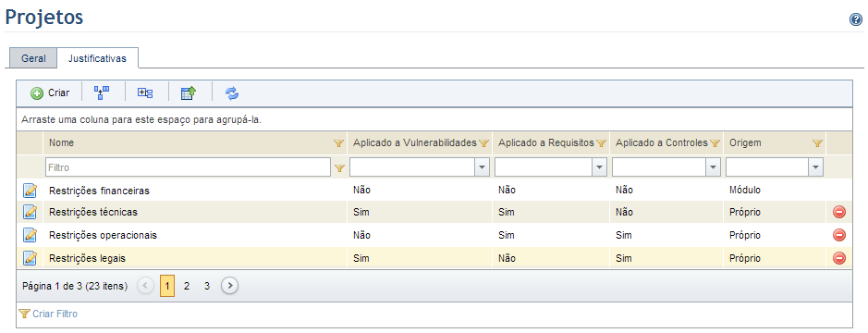868x333 pixels.
Task: Select the Justificativas tab
Action: point(97,58)
